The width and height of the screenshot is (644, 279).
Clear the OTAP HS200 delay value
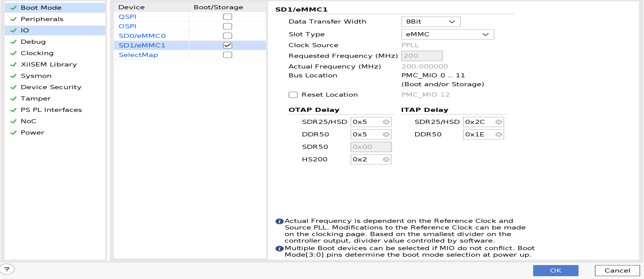386,160
